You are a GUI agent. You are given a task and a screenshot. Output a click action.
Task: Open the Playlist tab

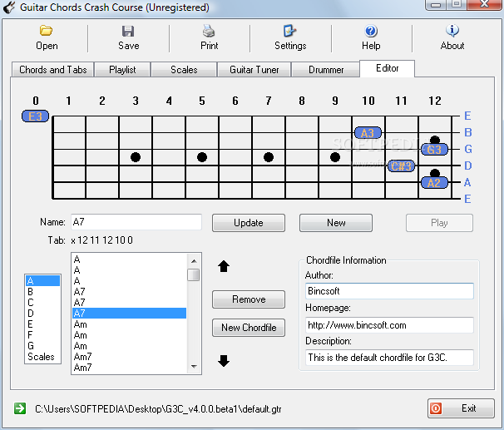122,70
